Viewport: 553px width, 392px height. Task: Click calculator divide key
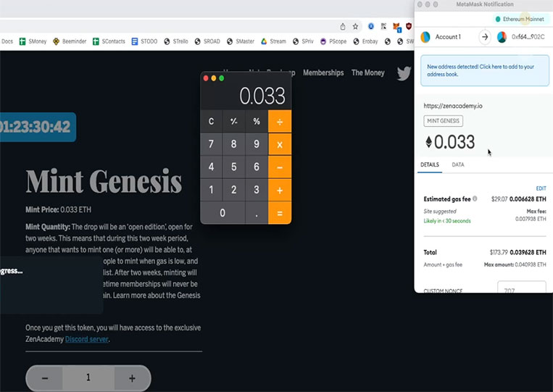(x=280, y=122)
